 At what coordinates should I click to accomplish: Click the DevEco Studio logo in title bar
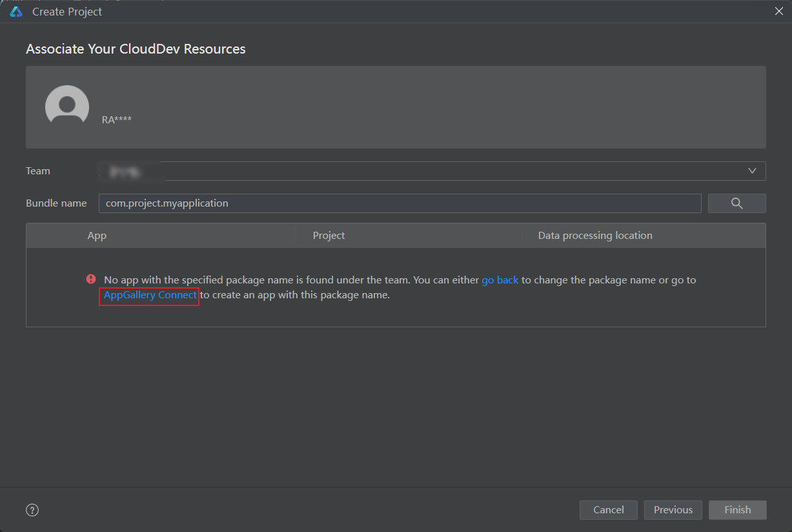(16, 12)
